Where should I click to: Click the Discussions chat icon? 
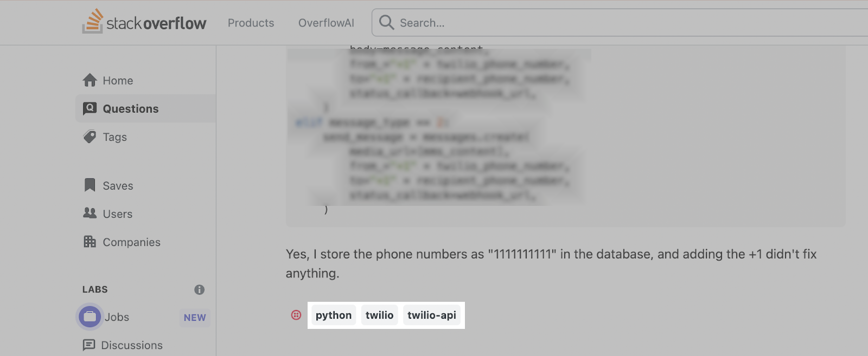[89, 345]
